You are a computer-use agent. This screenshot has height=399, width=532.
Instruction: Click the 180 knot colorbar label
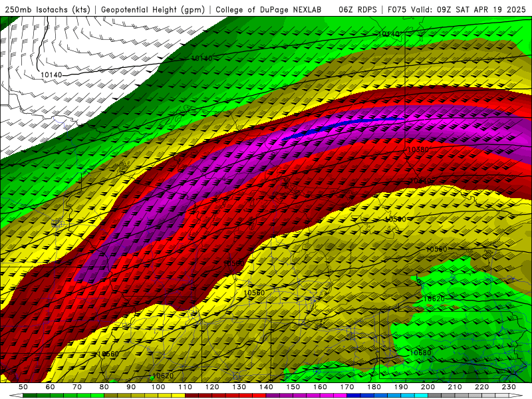(374, 387)
